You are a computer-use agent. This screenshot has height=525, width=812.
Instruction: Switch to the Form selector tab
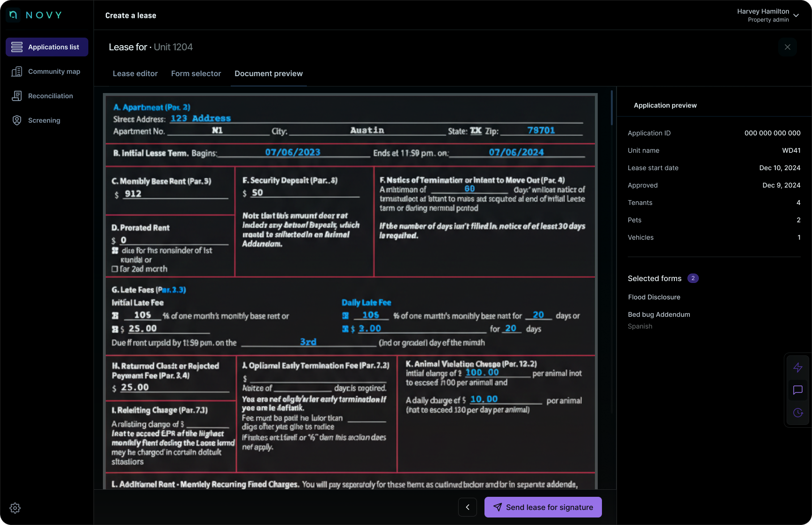click(x=196, y=73)
